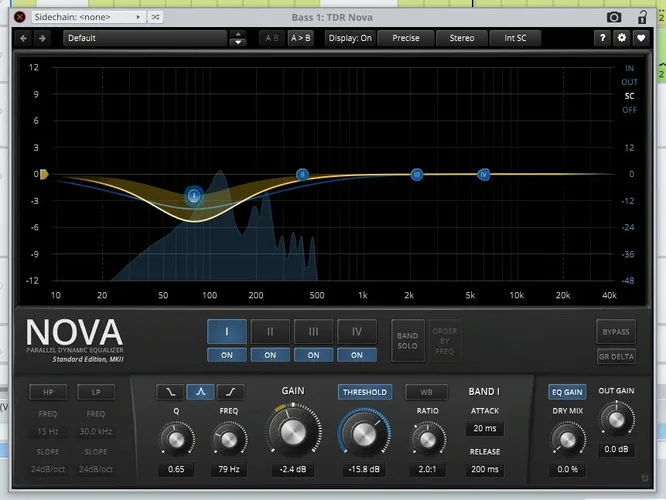Click the sidechain routing icon
This screenshot has width=666, height=500.
point(156,17)
